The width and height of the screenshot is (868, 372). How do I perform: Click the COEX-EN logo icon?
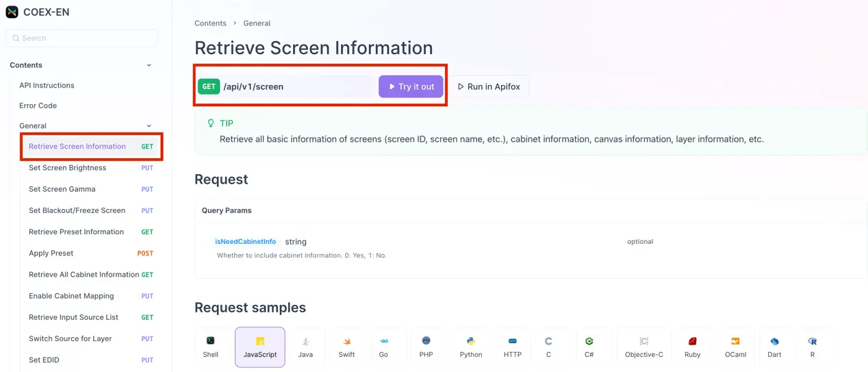point(12,12)
